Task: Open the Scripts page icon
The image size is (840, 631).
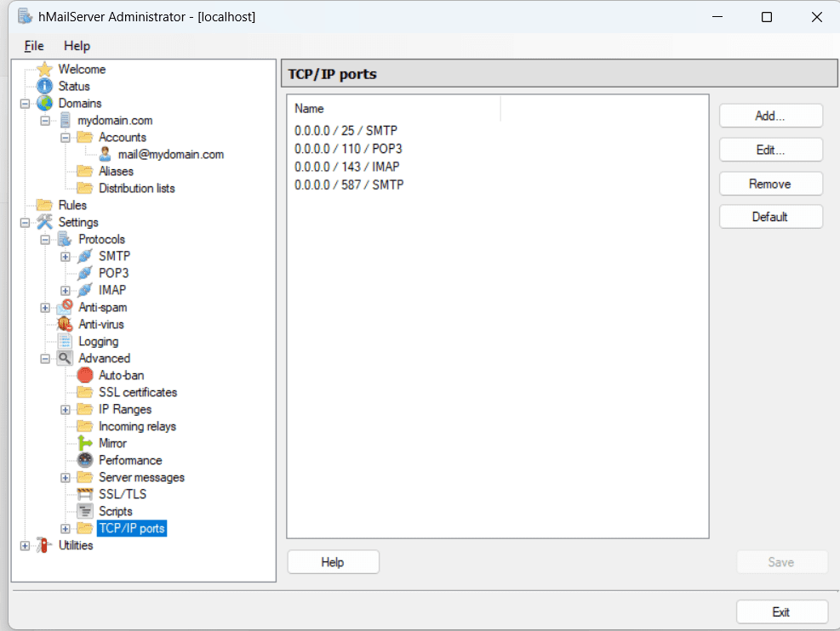Action: (86, 511)
